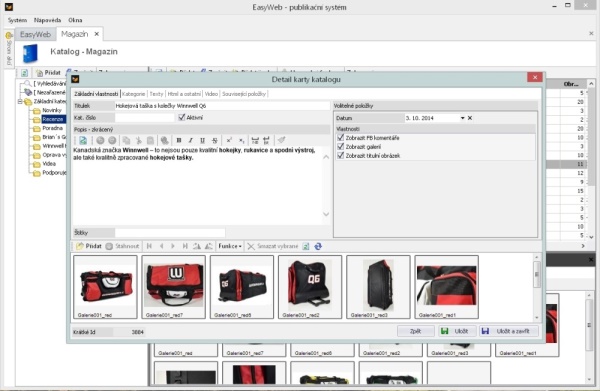Go to next gallery image icon

tap(173, 246)
